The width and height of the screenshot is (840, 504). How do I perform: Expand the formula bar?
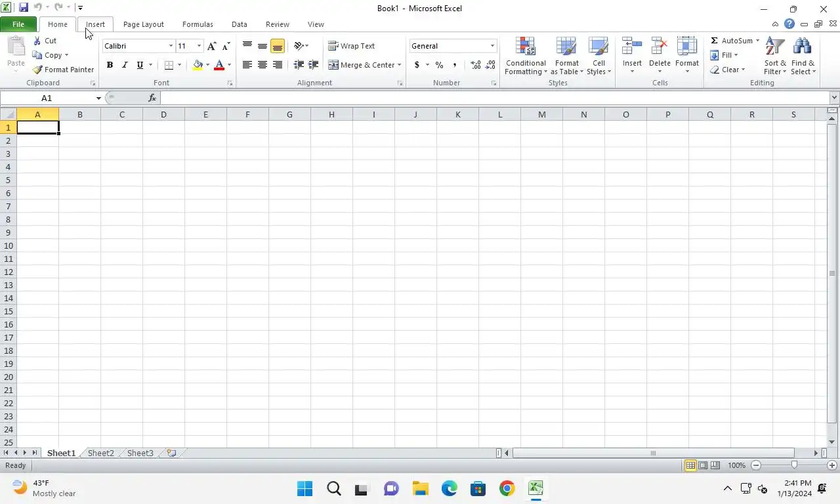tap(834, 98)
